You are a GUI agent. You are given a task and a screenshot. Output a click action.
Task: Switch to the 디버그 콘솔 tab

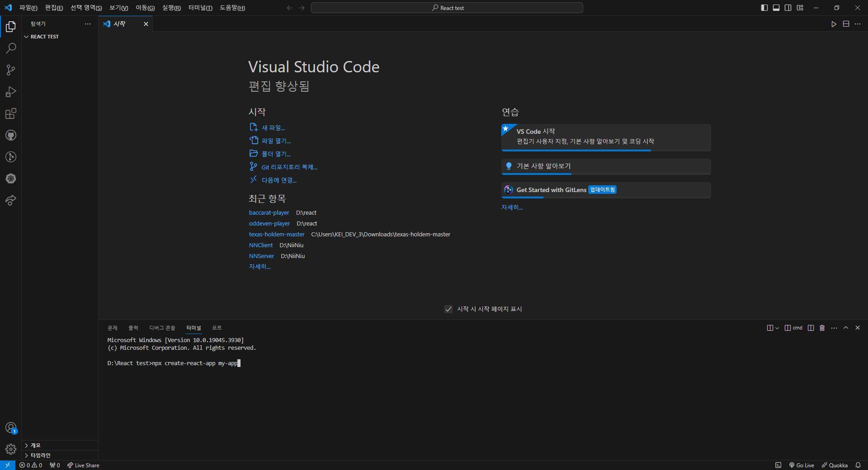pos(162,328)
